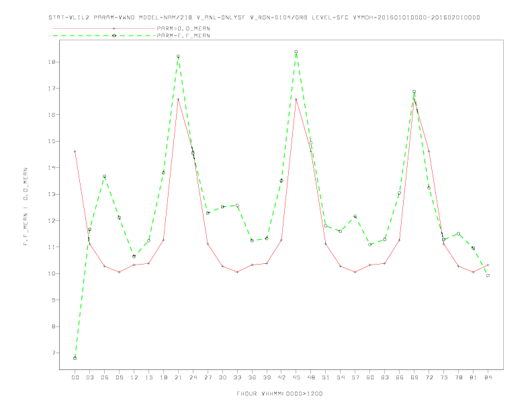Click x-axis tick label 75
The width and height of the screenshot is (532, 411).
(444, 377)
